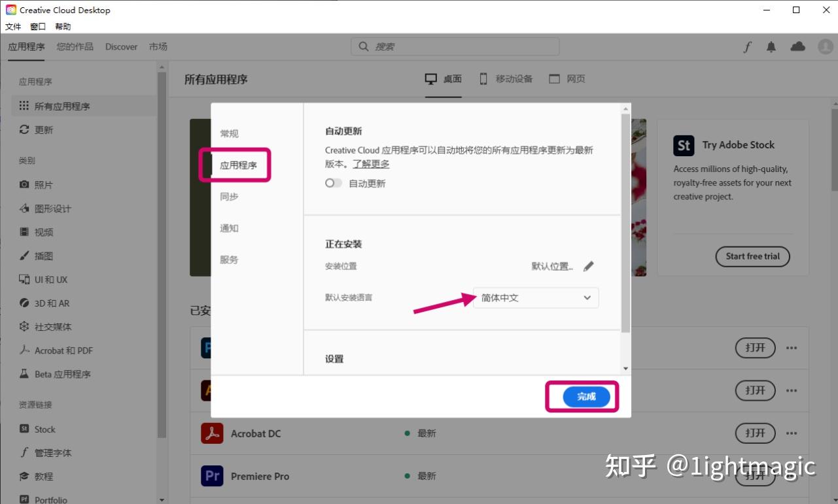Open the Tutorials graduation cap icon
The width and height of the screenshot is (838, 504).
[24, 476]
